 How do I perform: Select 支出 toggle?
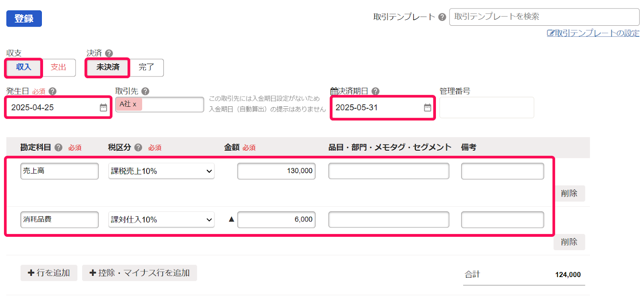tap(58, 67)
